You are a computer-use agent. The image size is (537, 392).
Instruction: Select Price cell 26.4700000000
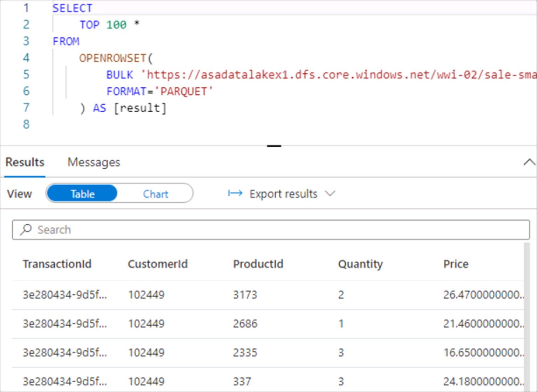pyautogui.click(x=483, y=295)
